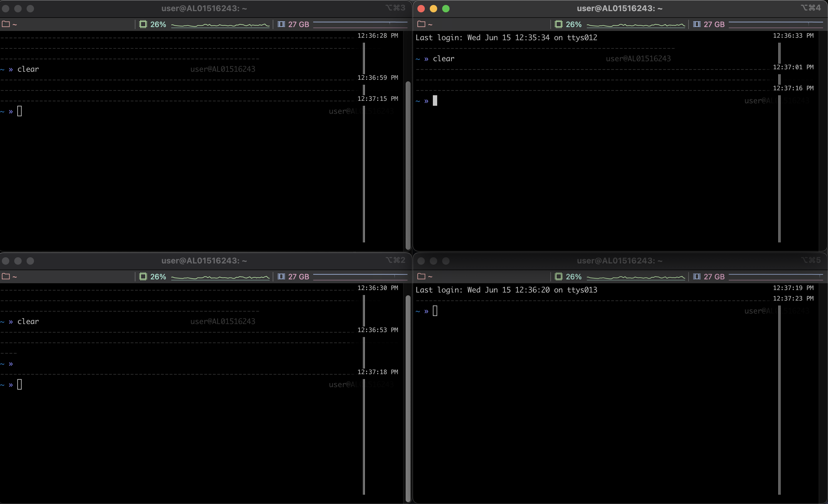Click the prompt line in bottom-right terminal

click(x=435, y=311)
